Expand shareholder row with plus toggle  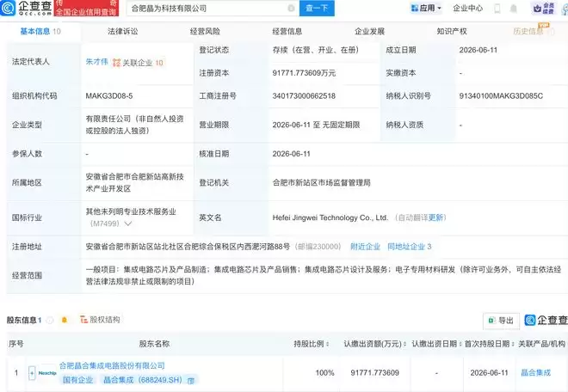tap(32, 373)
